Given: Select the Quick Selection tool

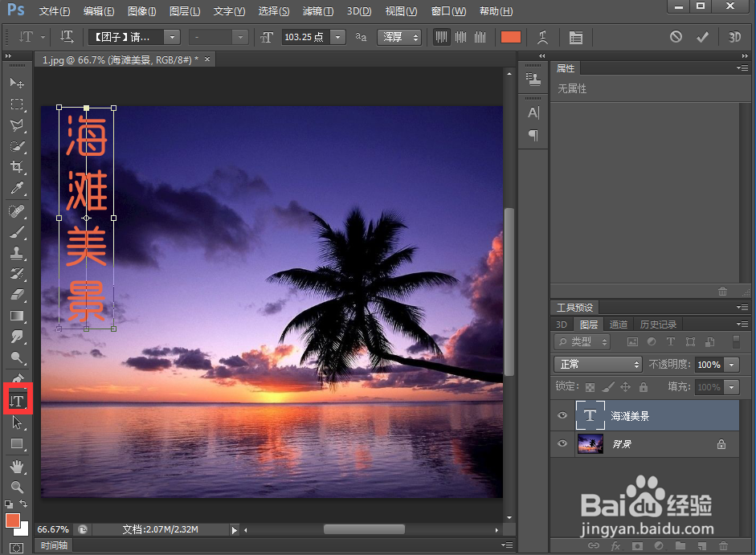Looking at the screenshot, I should click(x=17, y=146).
